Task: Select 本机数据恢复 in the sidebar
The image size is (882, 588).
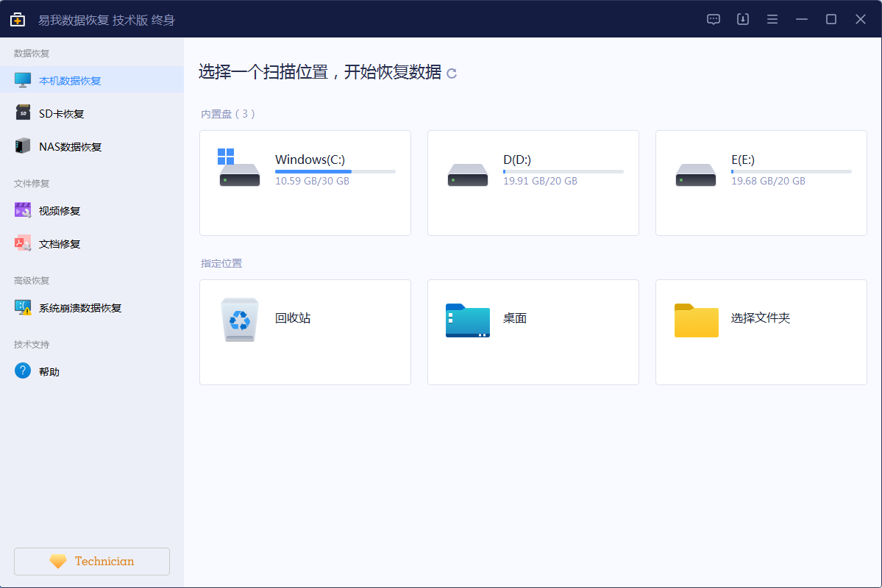Action: [x=70, y=80]
